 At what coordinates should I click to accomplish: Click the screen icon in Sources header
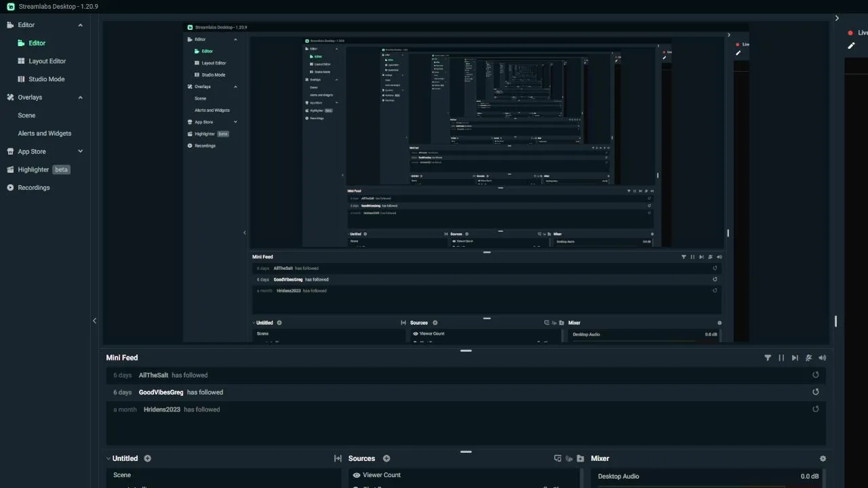tap(557, 459)
